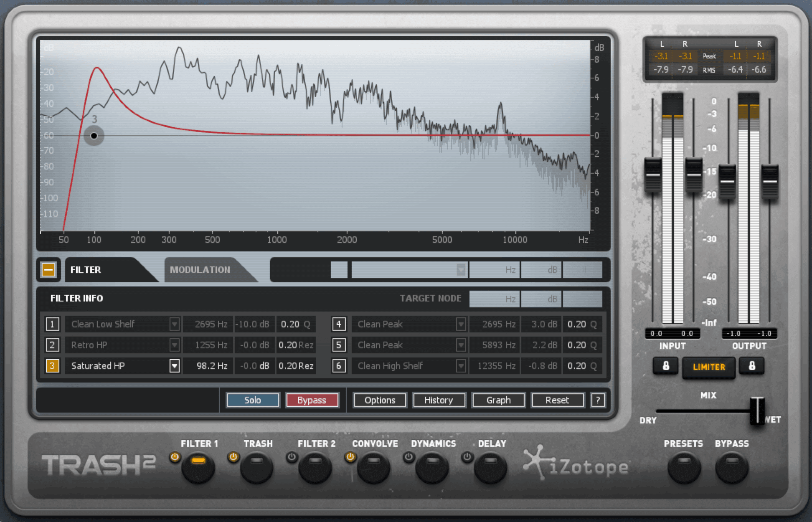Click the left input gain fader handle
The image size is (812, 522).
[x=653, y=175]
